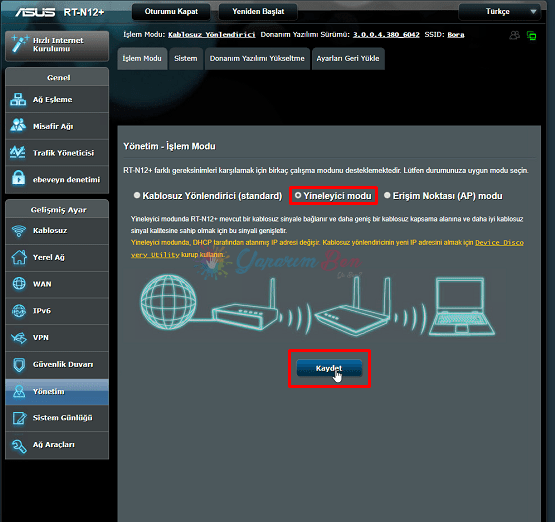Open the Ayarları Geri Yükle tab
The height and width of the screenshot is (522, 555).
tap(348, 59)
